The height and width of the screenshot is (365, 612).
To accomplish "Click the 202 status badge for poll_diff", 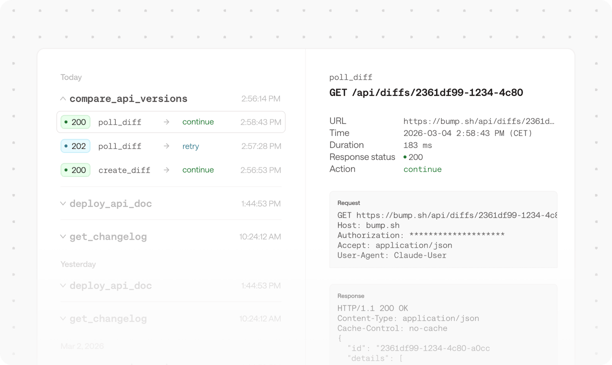I will tap(75, 146).
